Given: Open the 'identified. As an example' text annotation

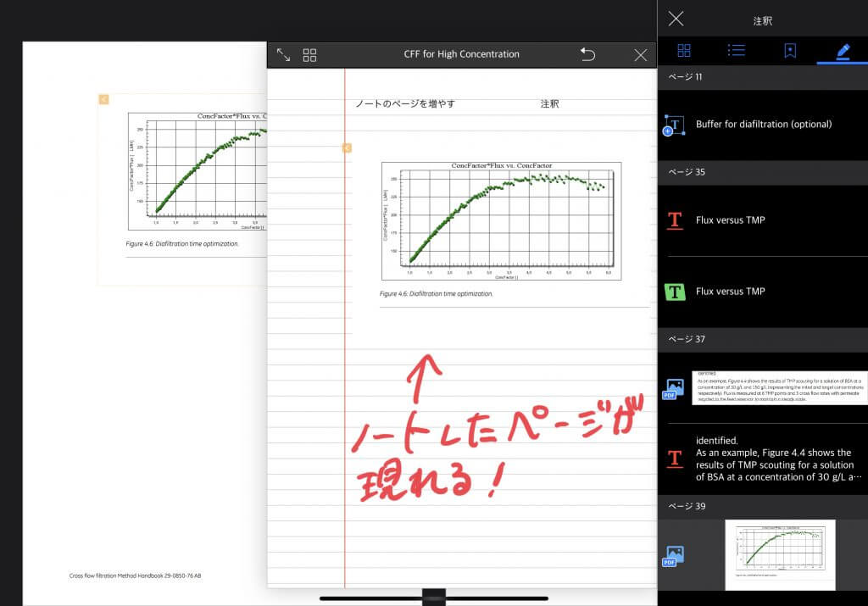Looking at the screenshot, I should [778, 459].
